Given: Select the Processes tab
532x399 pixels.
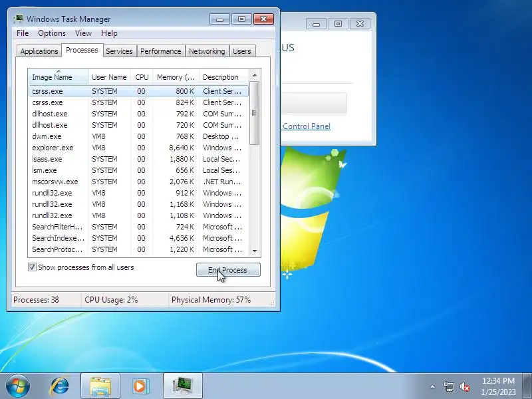Looking at the screenshot, I should (82, 51).
